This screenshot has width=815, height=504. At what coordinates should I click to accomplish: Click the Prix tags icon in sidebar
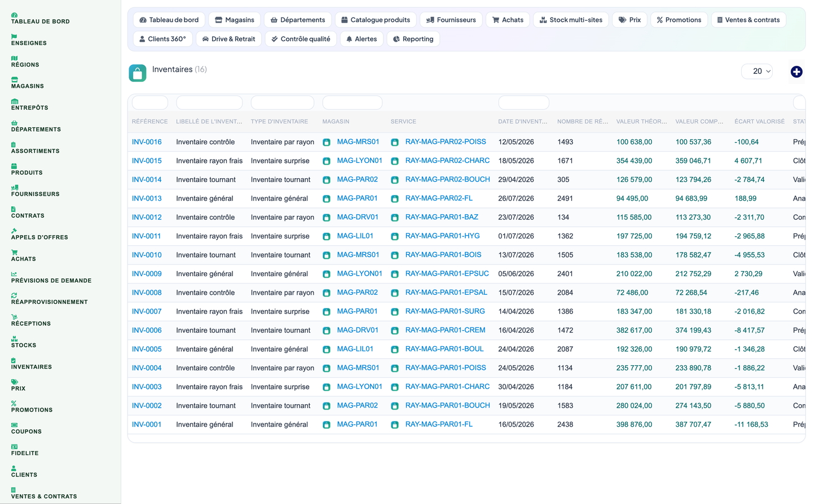click(14, 382)
